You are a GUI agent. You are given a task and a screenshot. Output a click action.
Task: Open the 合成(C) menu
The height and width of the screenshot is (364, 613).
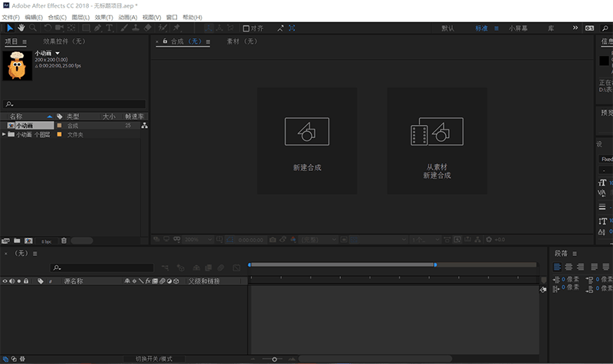coord(57,17)
